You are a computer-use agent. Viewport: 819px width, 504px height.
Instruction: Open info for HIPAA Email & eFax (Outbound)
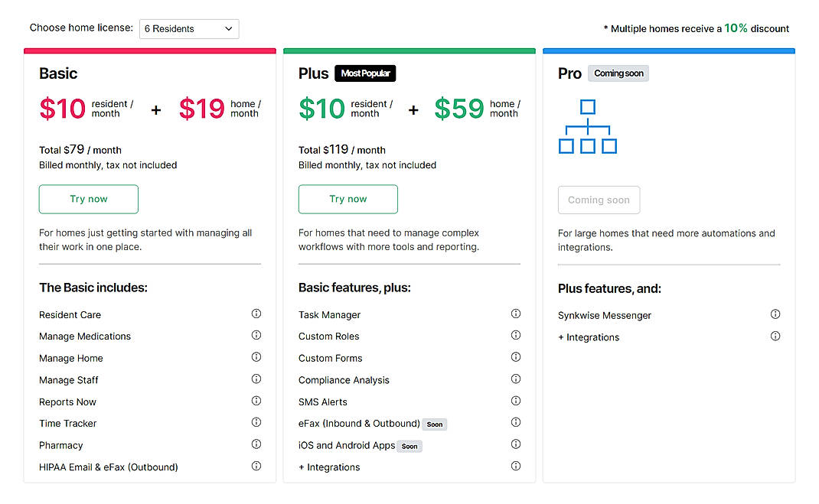click(x=256, y=467)
